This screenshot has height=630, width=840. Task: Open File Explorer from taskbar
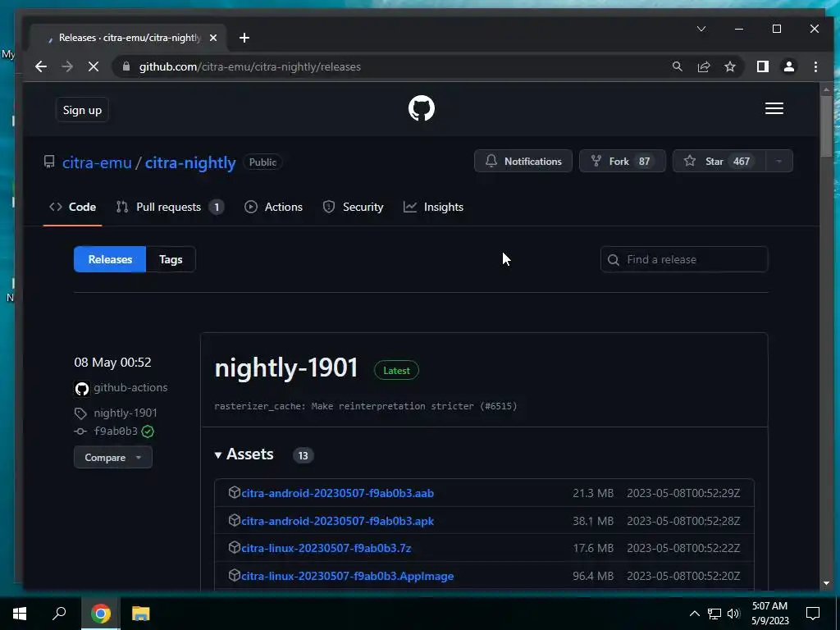click(x=140, y=614)
